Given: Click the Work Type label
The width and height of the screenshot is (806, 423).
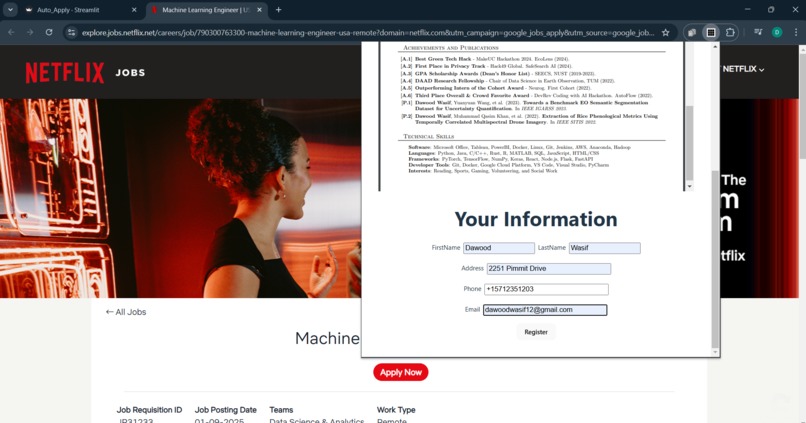Looking at the screenshot, I should click(x=396, y=410).
